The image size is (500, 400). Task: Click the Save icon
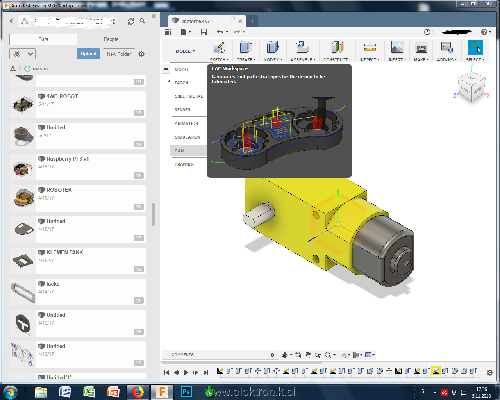point(204,32)
